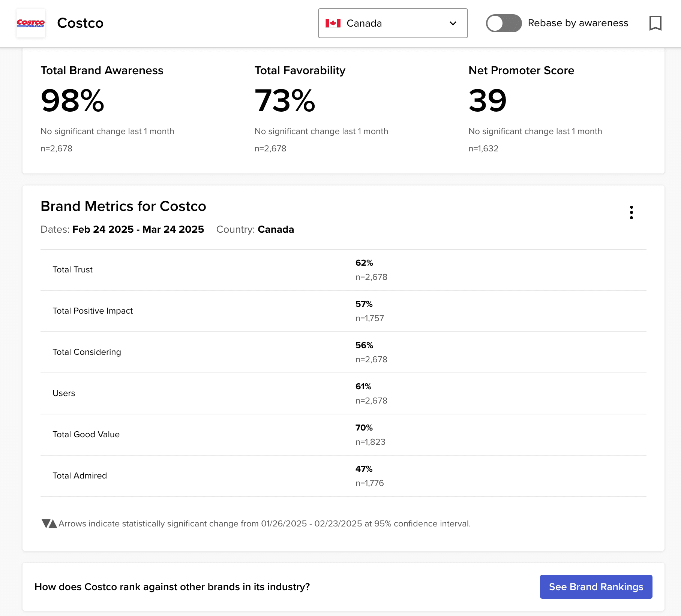The width and height of the screenshot is (681, 616).
Task: Toggle the Rebase by awareness switch
Action: click(x=504, y=23)
